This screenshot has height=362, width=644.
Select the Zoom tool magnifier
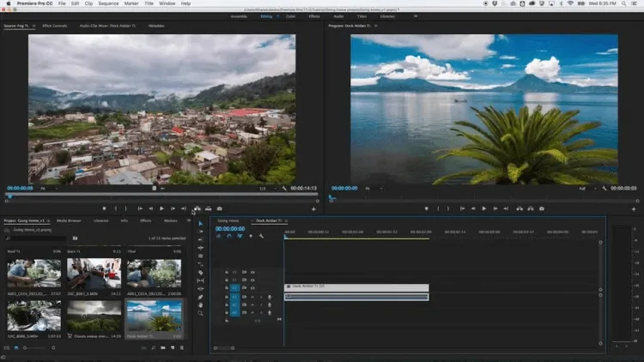(201, 313)
